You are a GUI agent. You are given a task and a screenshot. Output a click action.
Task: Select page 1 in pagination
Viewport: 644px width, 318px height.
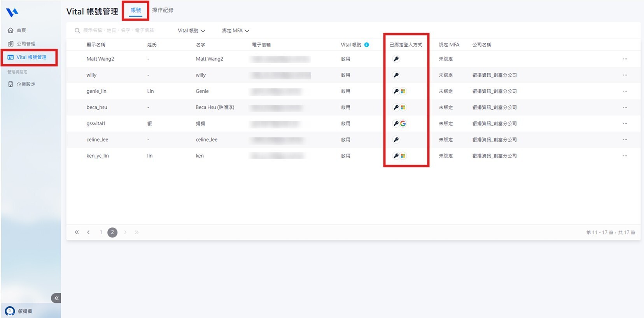[101, 232]
